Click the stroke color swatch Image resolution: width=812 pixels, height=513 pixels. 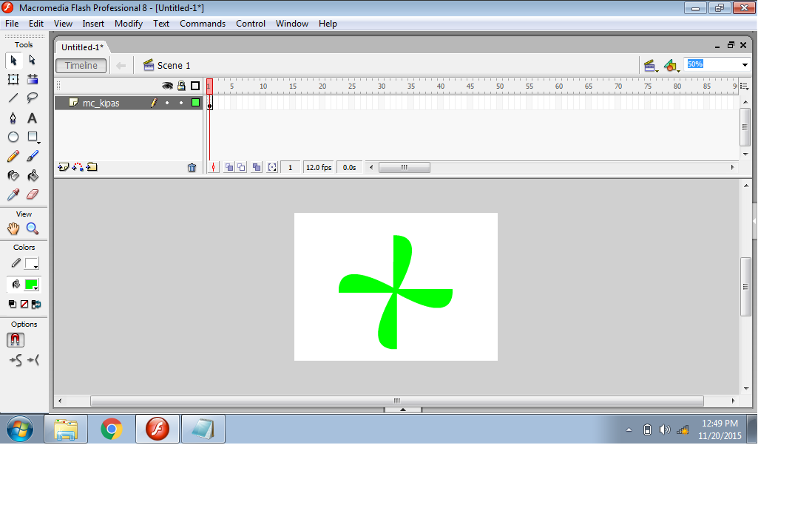click(x=32, y=263)
